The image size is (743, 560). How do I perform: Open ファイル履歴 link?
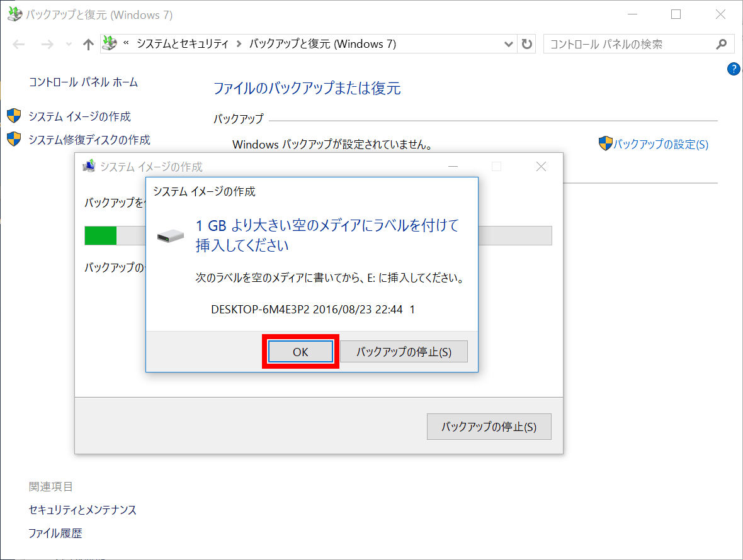(55, 534)
